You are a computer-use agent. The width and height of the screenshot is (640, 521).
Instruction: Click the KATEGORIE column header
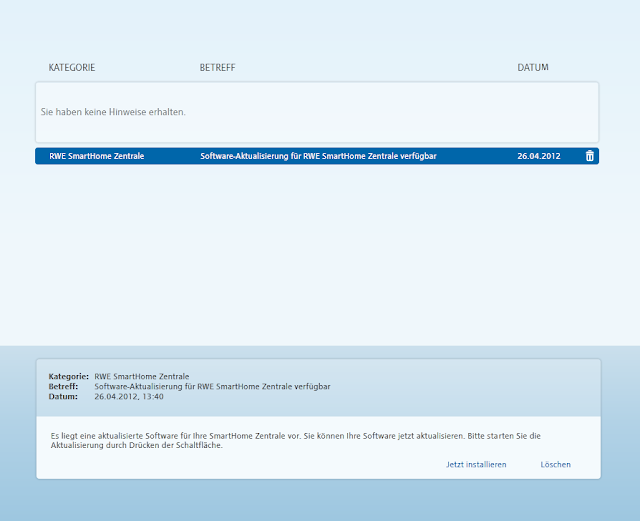(x=72, y=67)
